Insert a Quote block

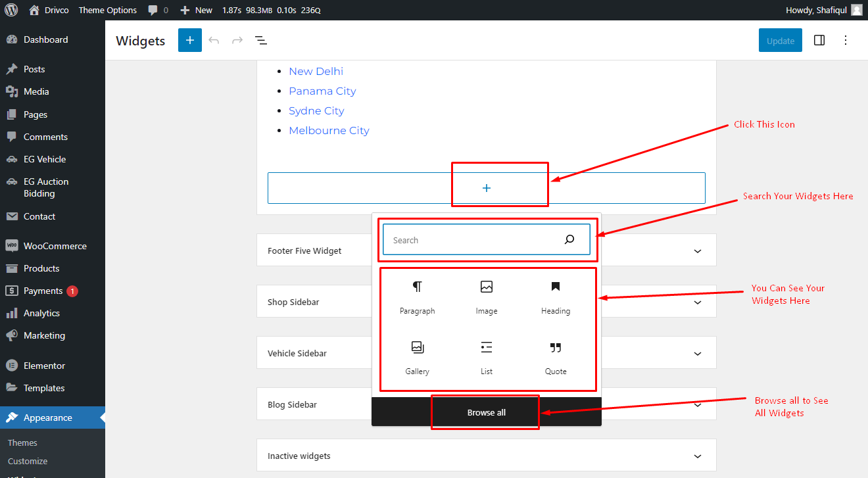[556, 358]
